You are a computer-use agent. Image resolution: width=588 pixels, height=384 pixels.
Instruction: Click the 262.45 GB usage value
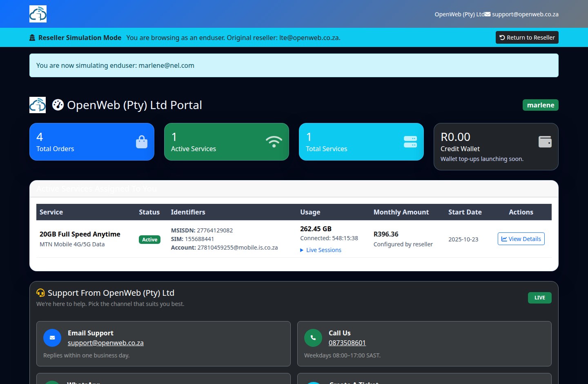pyautogui.click(x=316, y=229)
